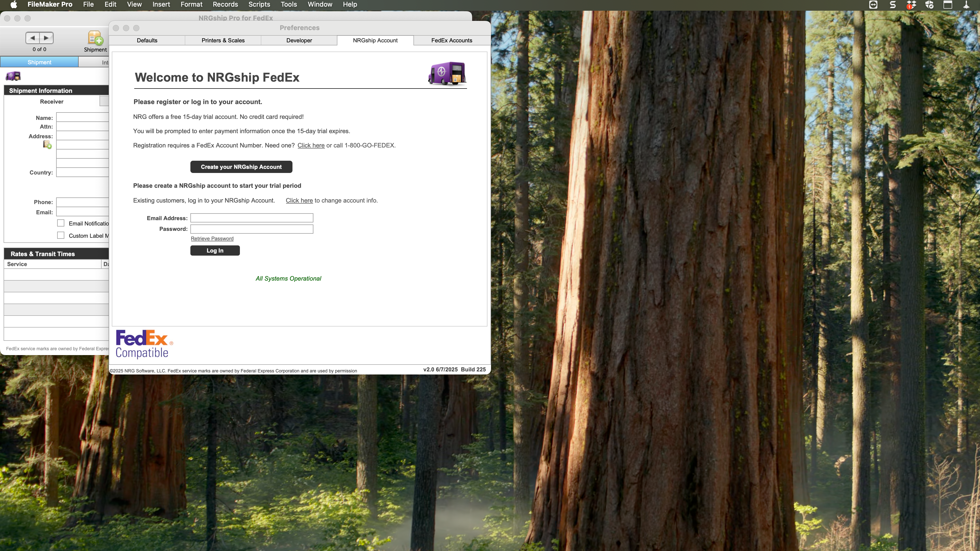Open the Edit menu
This screenshot has height=551, width=980.
pos(110,5)
